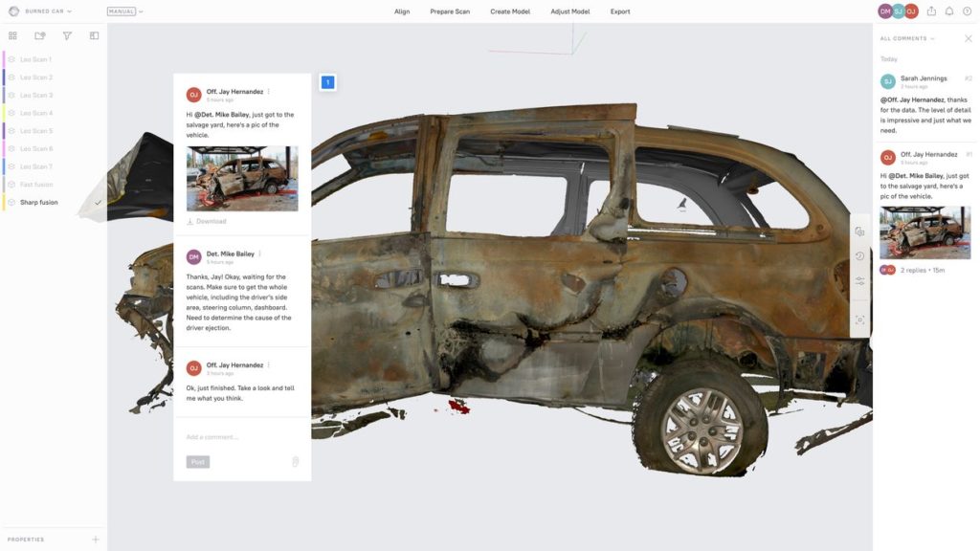The image size is (980, 551).
Task: Open the Prepare Scan menu
Action: (x=450, y=11)
